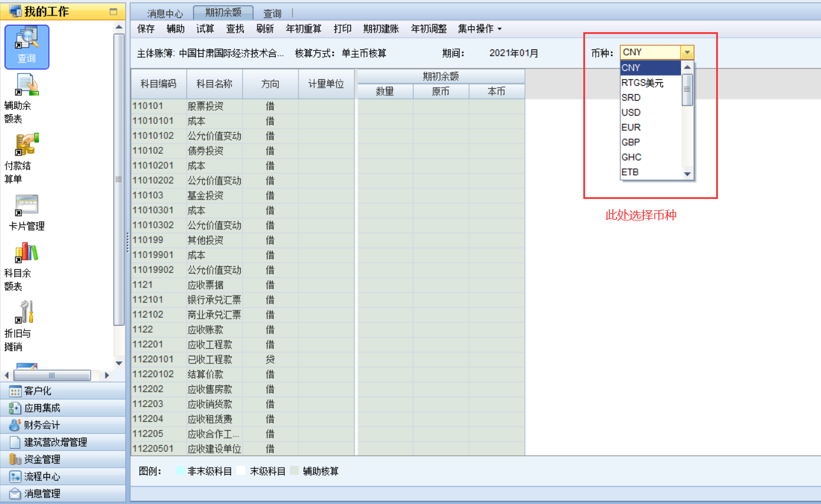Select EUR in the currency list
The width and height of the screenshot is (821, 504).
pos(651,127)
